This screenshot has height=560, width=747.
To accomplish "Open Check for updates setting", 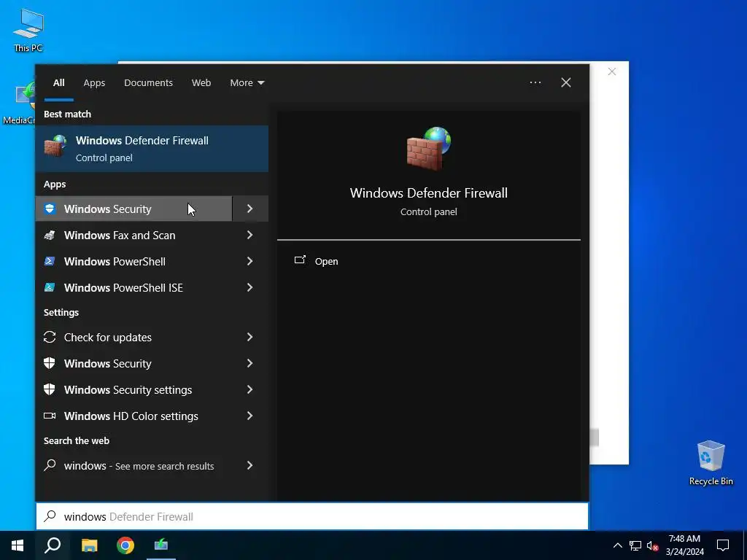I will click(134, 337).
